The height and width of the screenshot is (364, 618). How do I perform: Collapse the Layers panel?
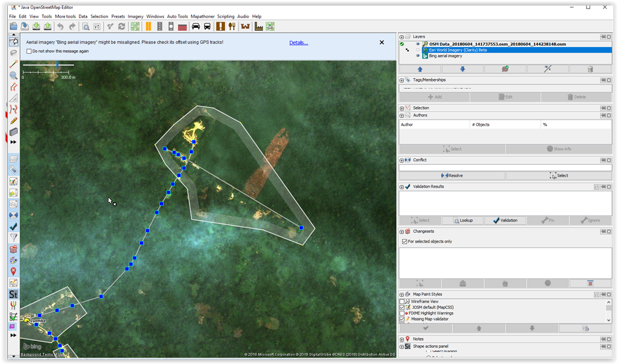click(x=402, y=37)
